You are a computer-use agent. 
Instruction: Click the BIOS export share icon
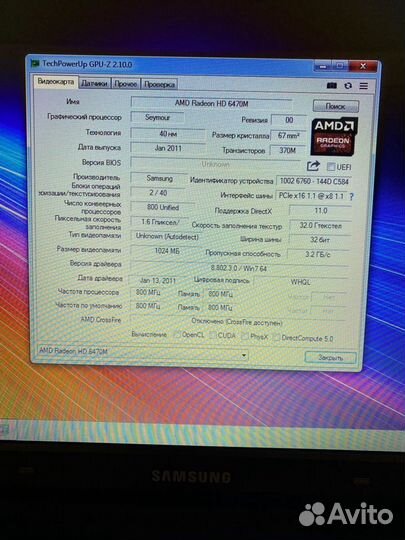pyautogui.click(x=313, y=166)
